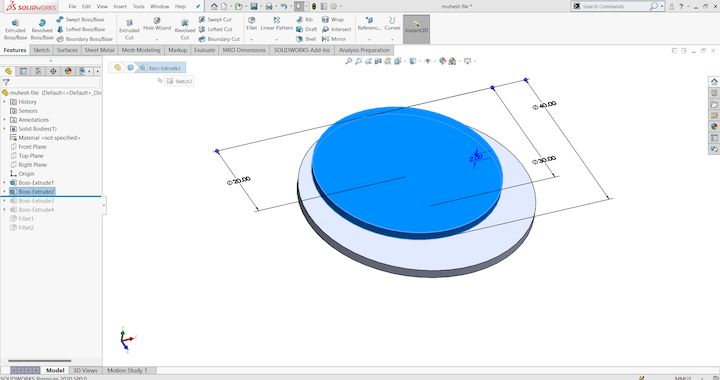This screenshot has width=720, height=380.
Task: Select the Extruded Boss/Base tool
Action: pos(15,29)
